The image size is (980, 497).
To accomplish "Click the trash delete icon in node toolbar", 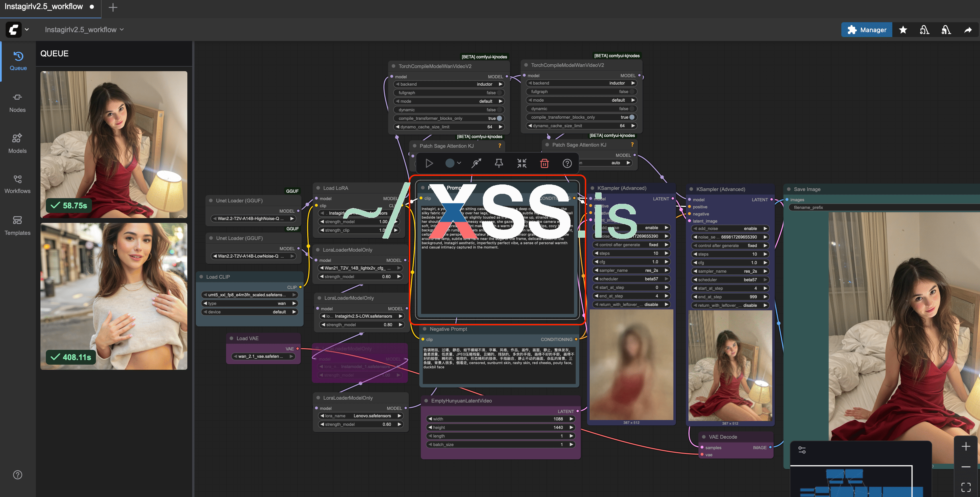I will (544, 163).
